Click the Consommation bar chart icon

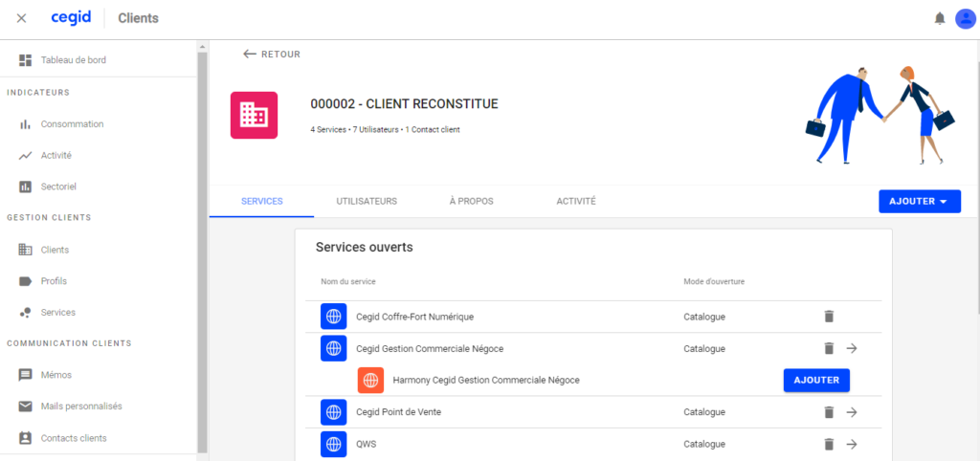(x=25, y=124)
